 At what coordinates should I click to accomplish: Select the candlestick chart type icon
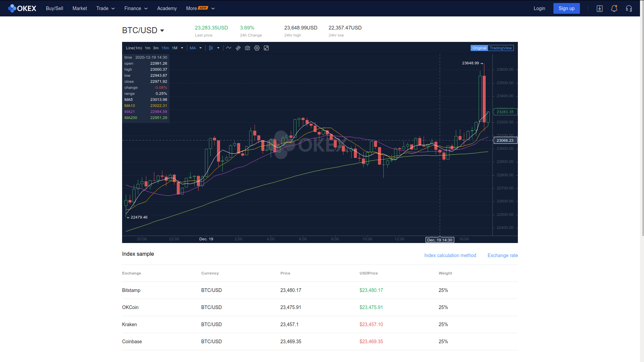(x=211, y=48)
